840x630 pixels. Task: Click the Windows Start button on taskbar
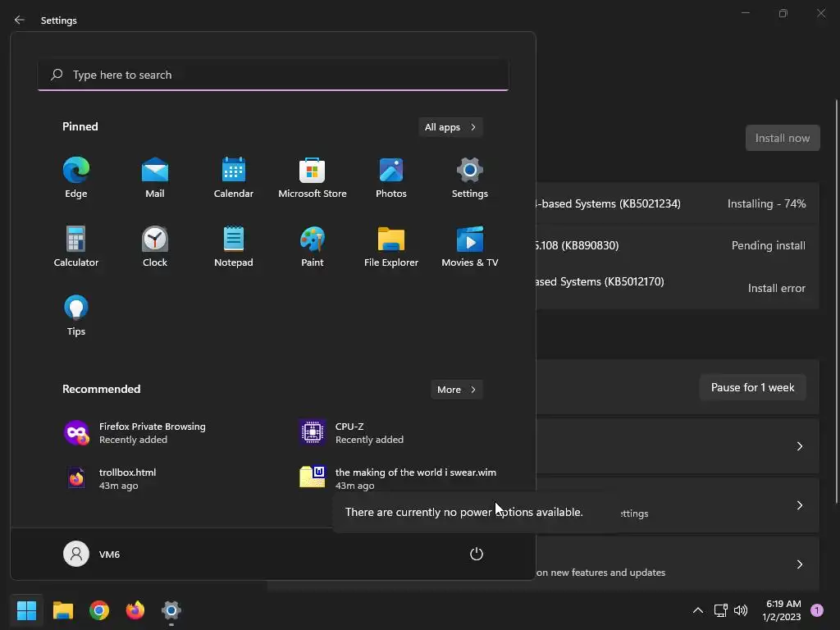pyautogui.click(x=26, y=610)
